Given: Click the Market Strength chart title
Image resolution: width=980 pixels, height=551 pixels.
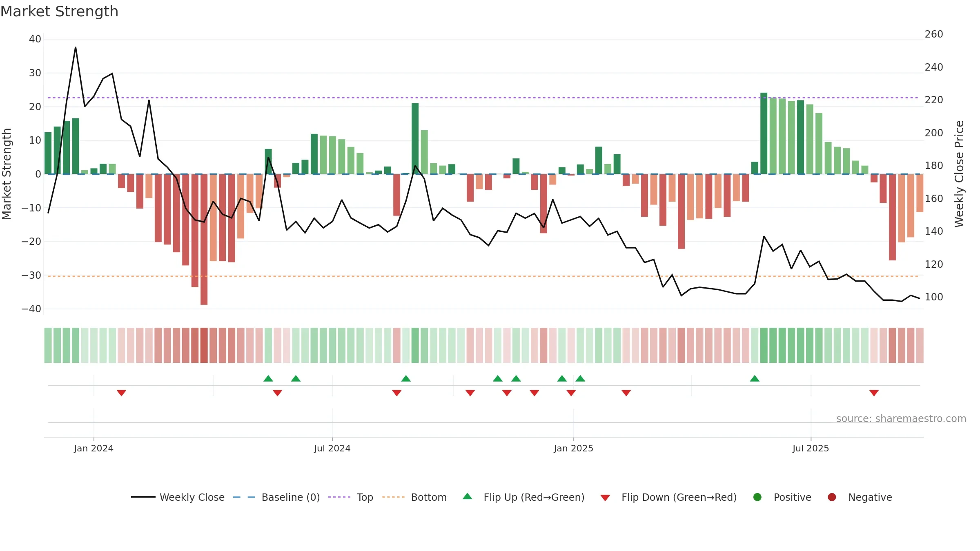Looking at the screenshot, I should [59, 11].
